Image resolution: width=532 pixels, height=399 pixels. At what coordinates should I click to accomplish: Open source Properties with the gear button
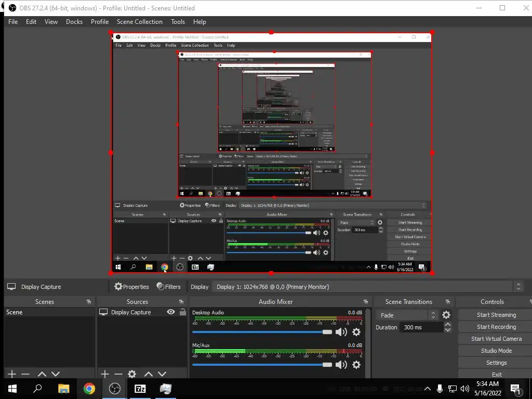click(x=131, y=287)
